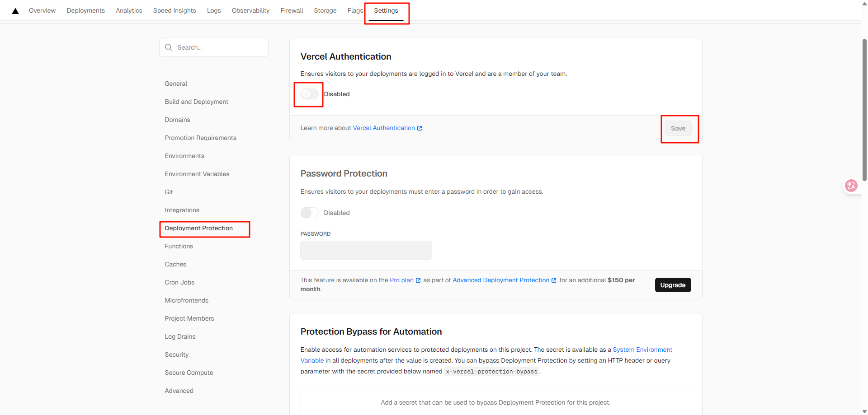The image size is (868, 415).
Task: Open Caches settings
Action: (175, 264)
